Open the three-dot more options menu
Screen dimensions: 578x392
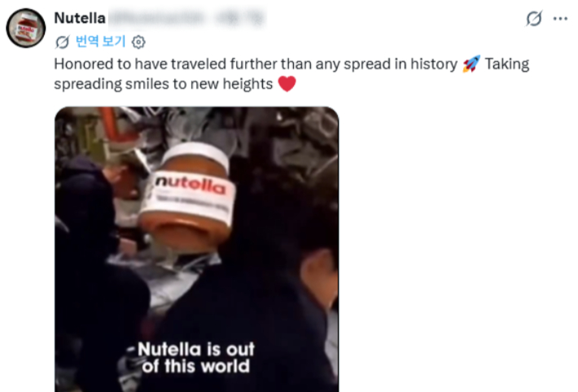[x=560, y=19]
